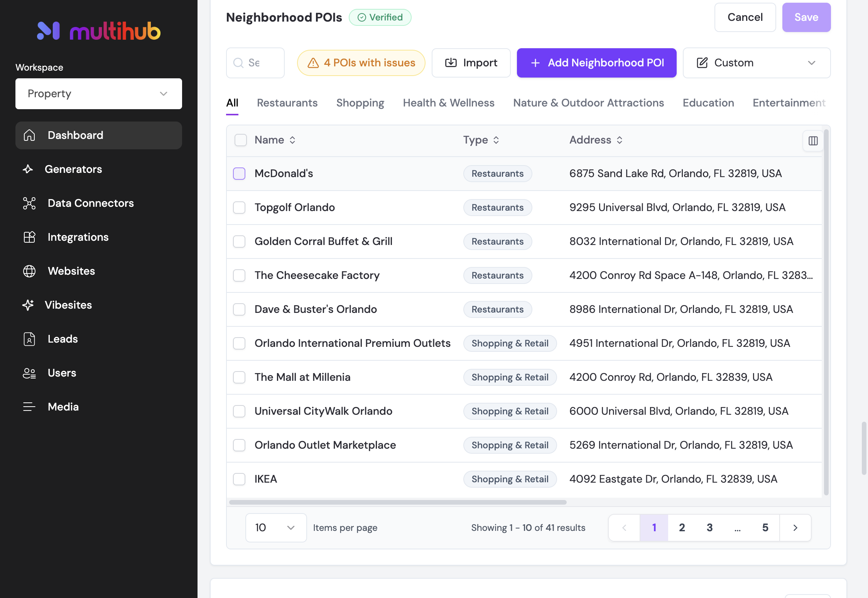Click the Users people icon
The height and width of the screenshot is (598, 868).
pyautogui.click(x=29, y=373)
